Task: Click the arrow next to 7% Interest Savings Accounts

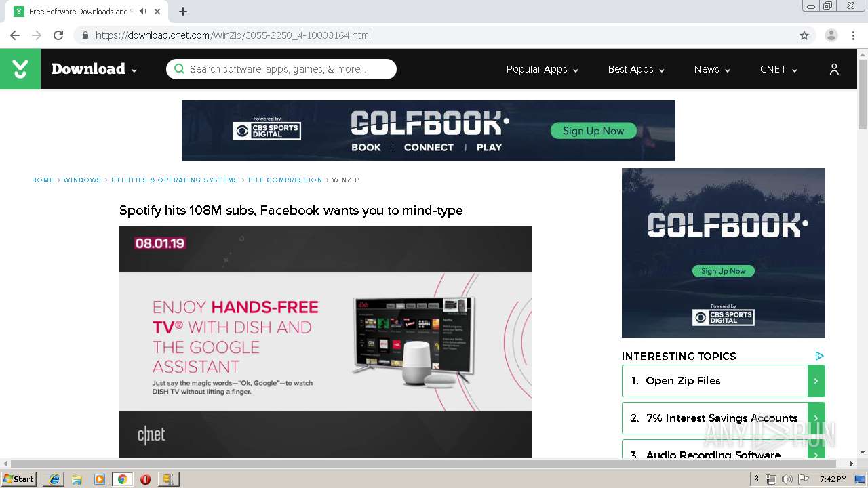Action: (x=816, y=418)
